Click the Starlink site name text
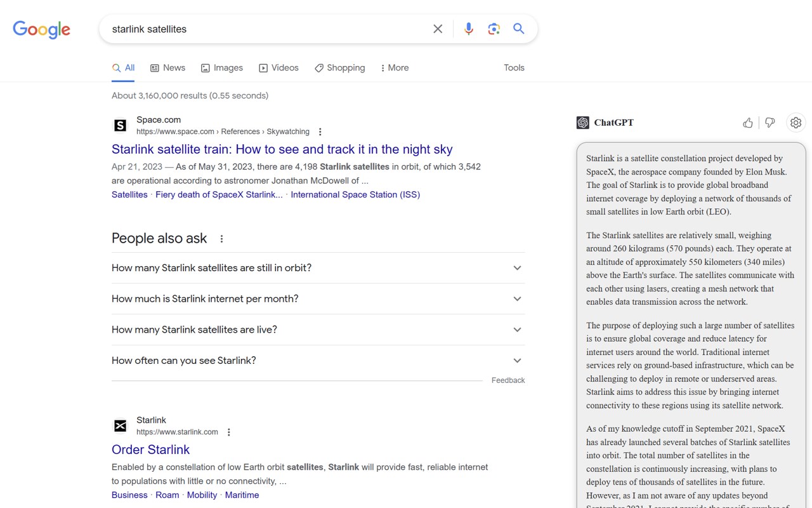Viewport: 812px width, 508px height. tap(151, 420)
